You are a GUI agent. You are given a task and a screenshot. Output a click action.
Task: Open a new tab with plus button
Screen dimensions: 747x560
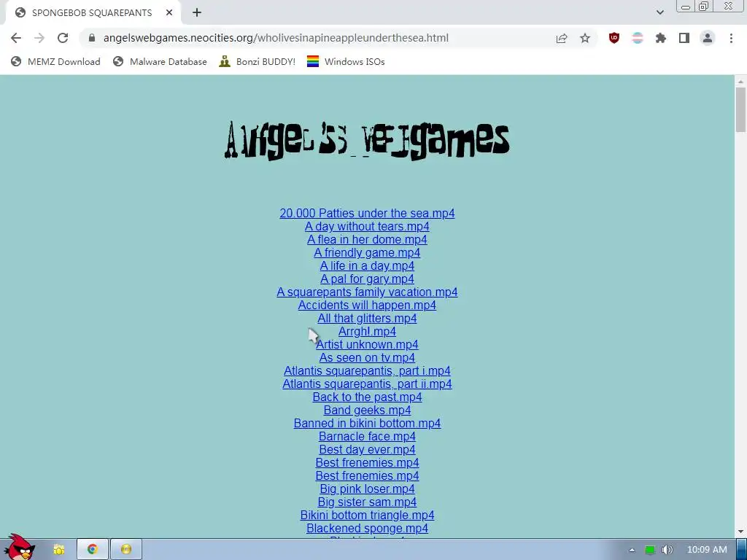197,13
